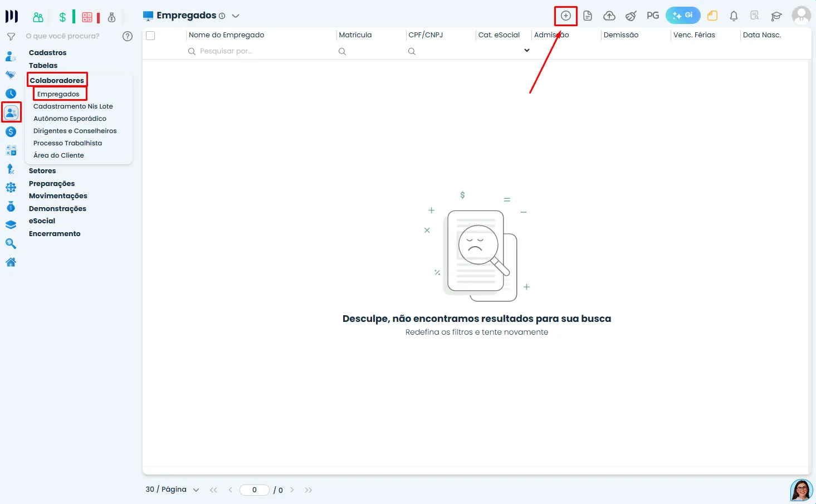The image size is (816, 504).
Task: Select the calculator icon in the sidebar
Action: [11, 150]
